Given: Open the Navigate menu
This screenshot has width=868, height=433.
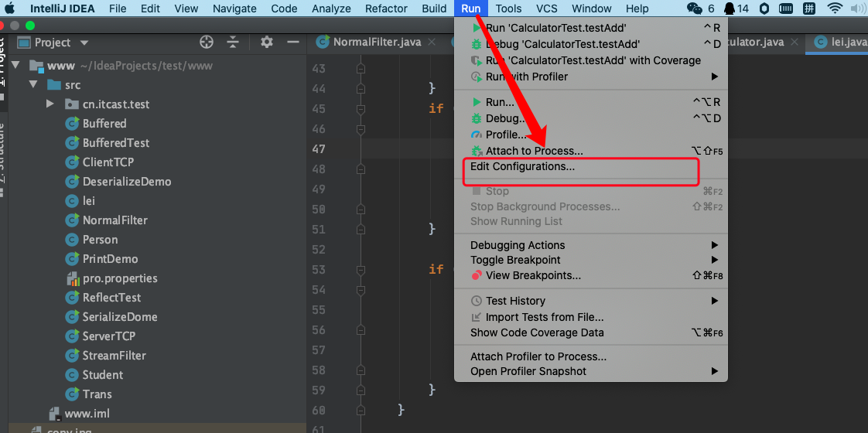Looking at the screenshot, I should click(234, 9).
